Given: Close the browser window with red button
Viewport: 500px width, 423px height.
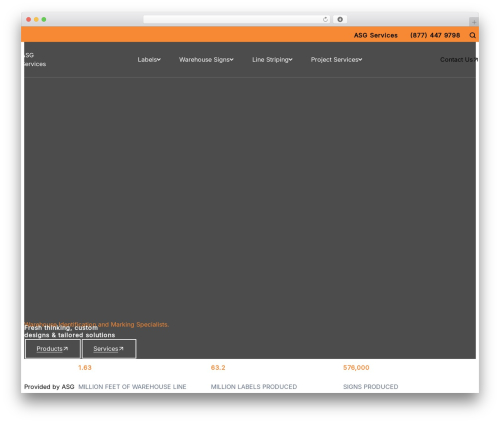Looking at the screenshot, I should 29,19.
